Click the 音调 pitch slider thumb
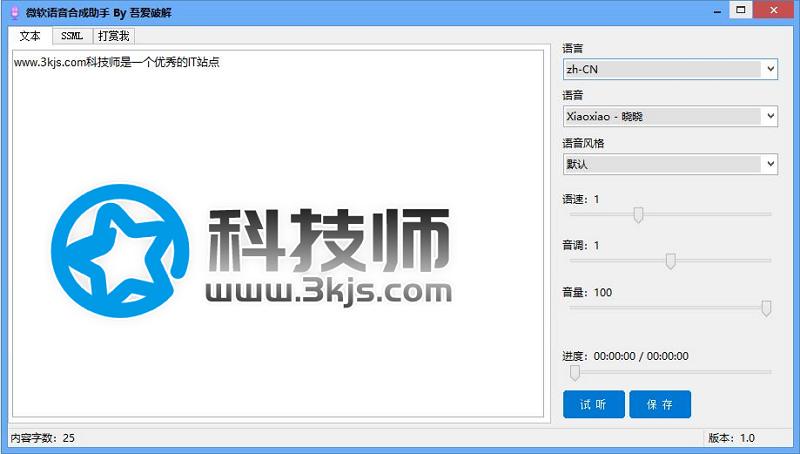 (x=670, y=261)
